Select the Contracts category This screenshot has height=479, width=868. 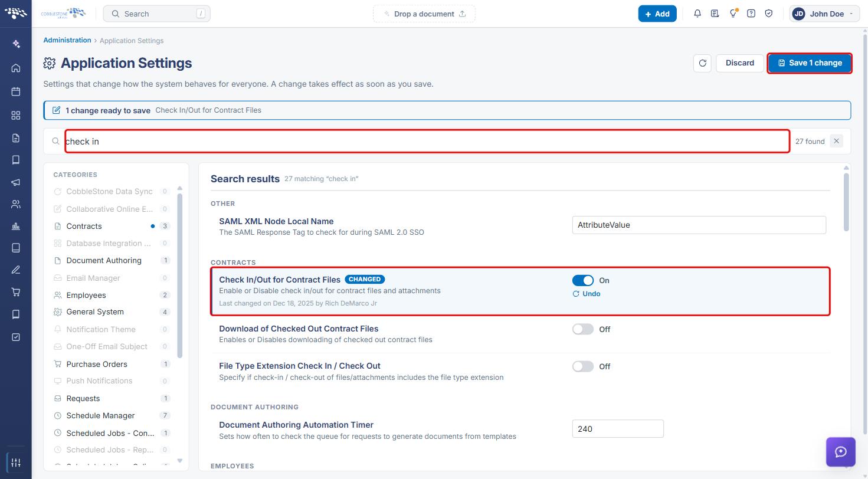[112, 226]
